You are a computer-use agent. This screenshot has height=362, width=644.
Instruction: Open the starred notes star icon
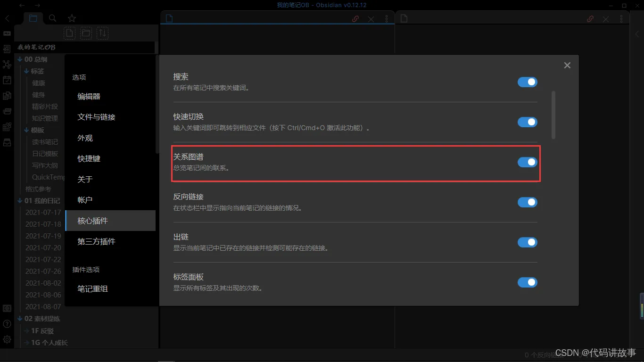[72, 18]
